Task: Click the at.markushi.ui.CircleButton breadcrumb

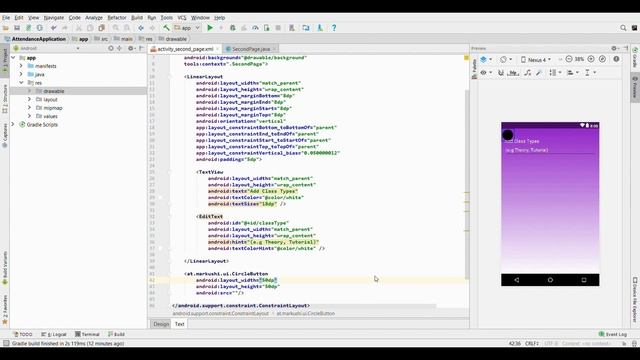Action: [306, 313]
